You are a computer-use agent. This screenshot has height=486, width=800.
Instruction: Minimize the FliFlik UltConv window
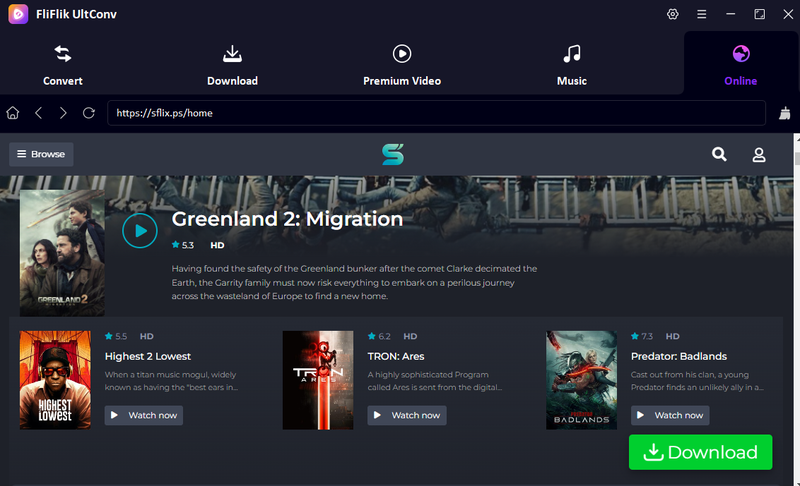point(731,14)
